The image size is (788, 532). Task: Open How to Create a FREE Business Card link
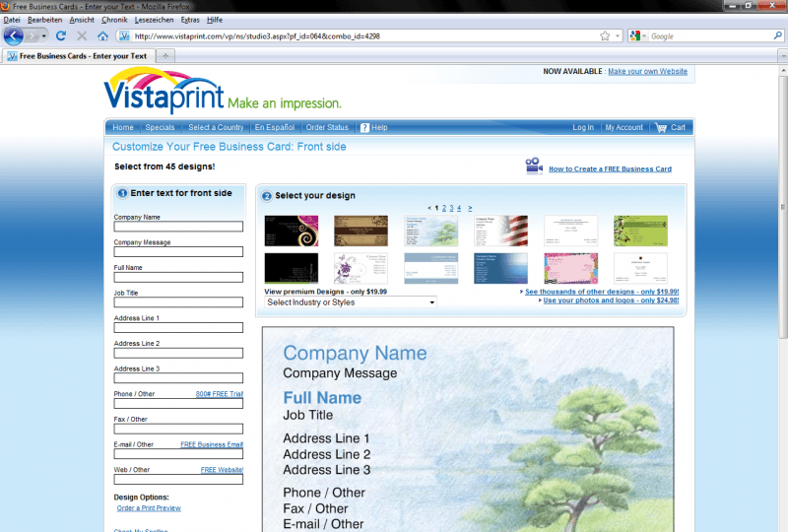[x=610, y=168]
